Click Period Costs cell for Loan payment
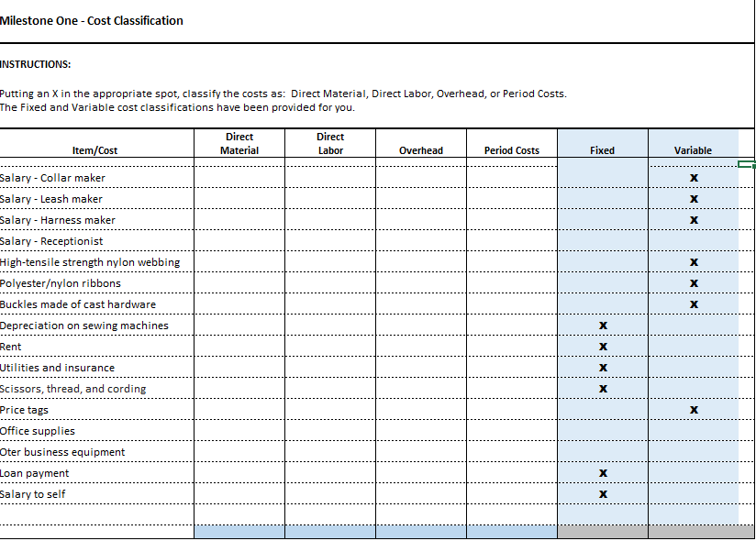 tap(512, 473)
